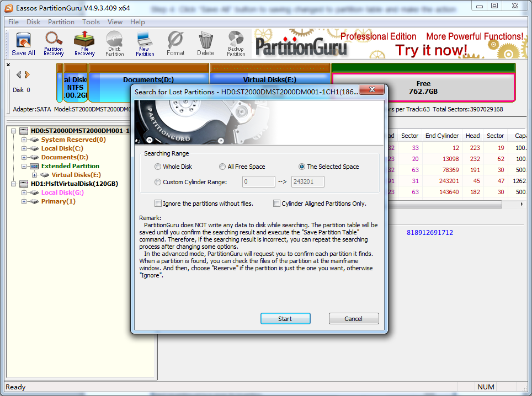This screenshot has height=396, width=532.
Task: Click the HD0 hard disk icon in the tree
Action: pos(24,131)
